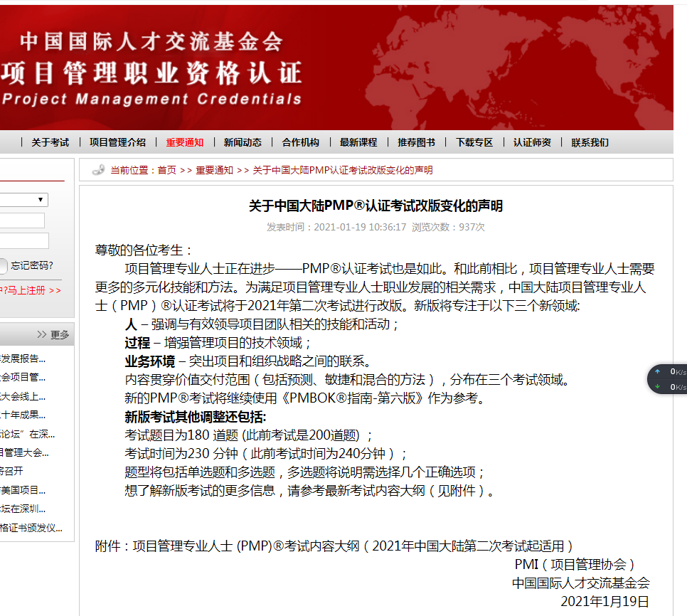Viewport: 687px width, 616px height.
Task: Open sidebar news item ending 发展报告...
Action: [23, 359]
